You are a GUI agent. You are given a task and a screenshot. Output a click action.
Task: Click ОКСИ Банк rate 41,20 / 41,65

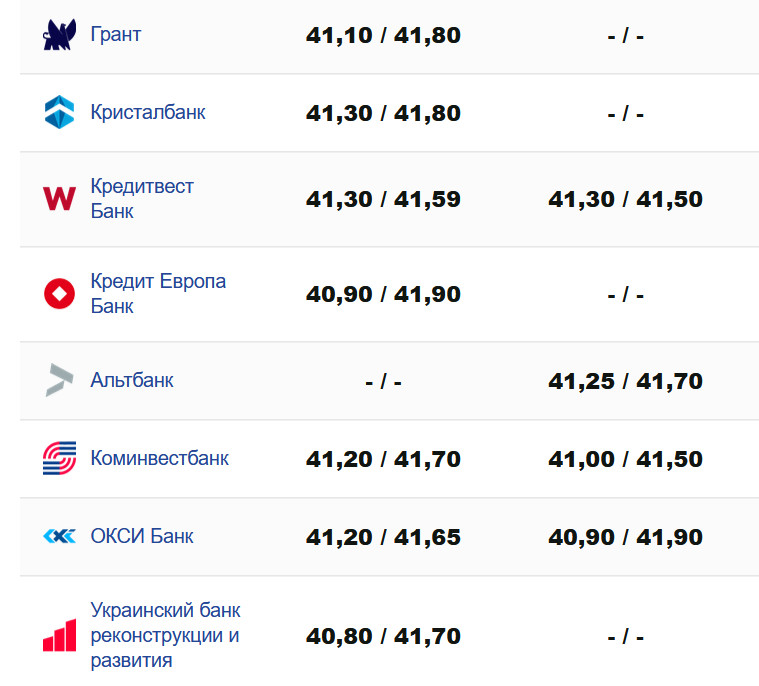383,537
